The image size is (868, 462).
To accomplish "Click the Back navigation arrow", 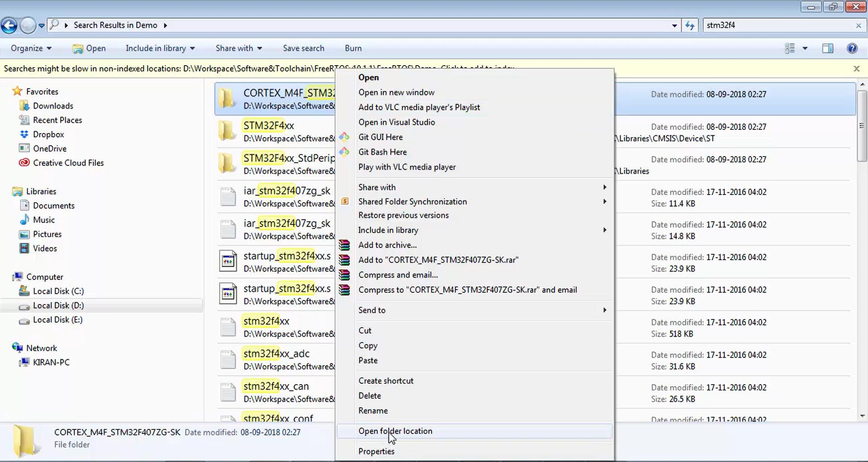I will pos(9,25).
